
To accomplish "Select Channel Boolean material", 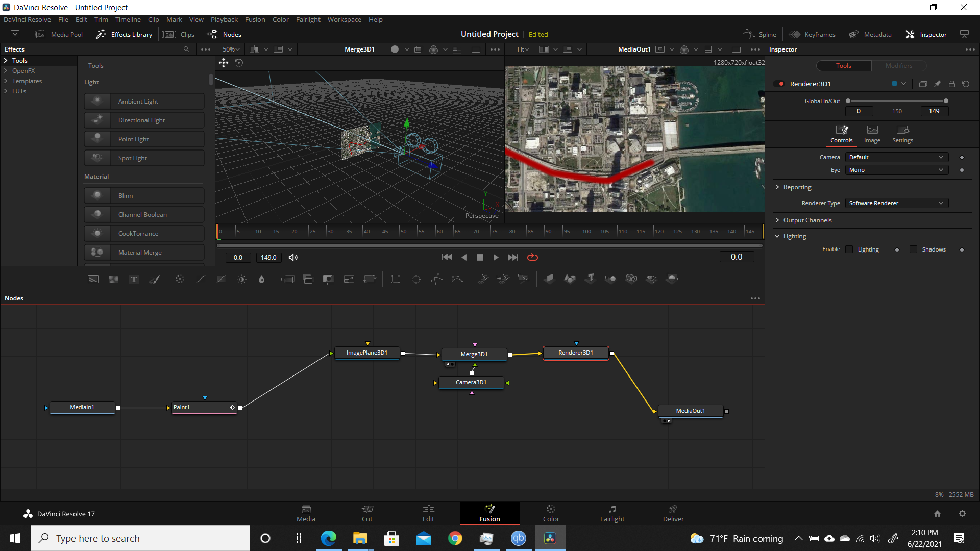I will (x=144, y=215).
